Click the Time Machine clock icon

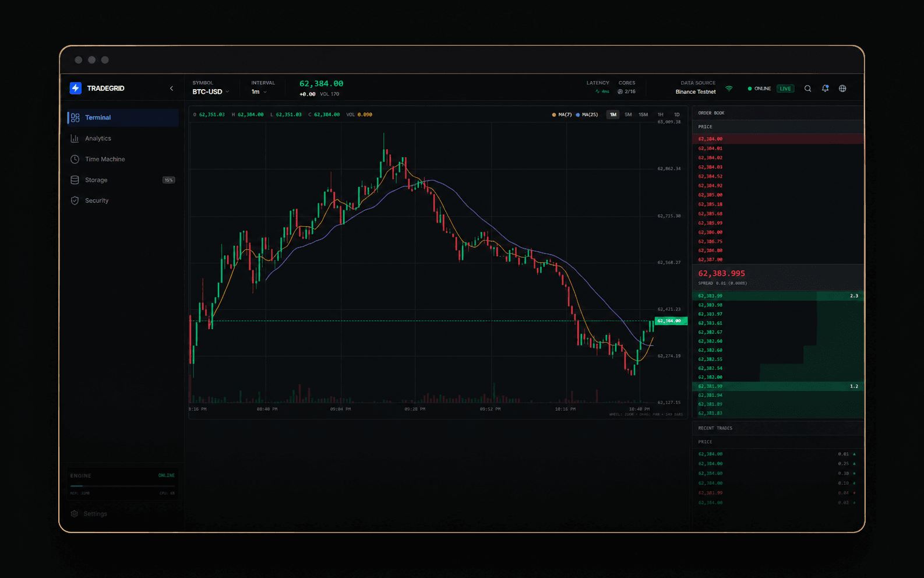pyautogui.click(x=75, y=159)
